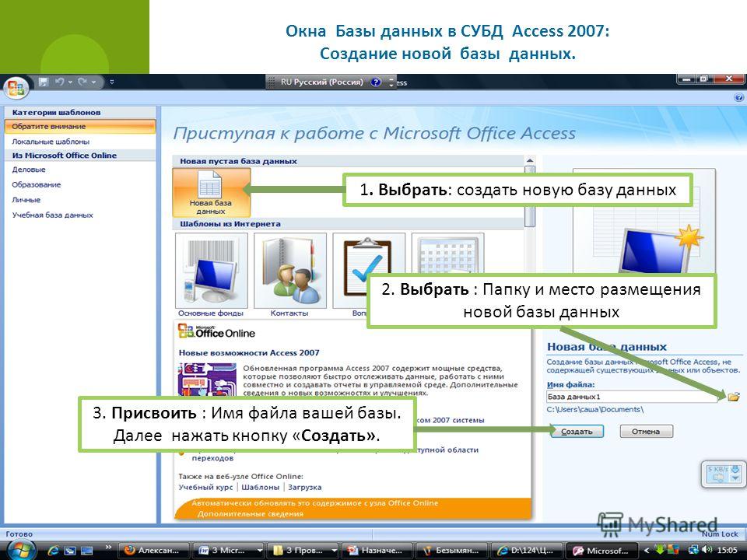The width and height of the screenshot is (747, 560).
Task: Open the Деловые online template category
Action: (x=29, y=170)
